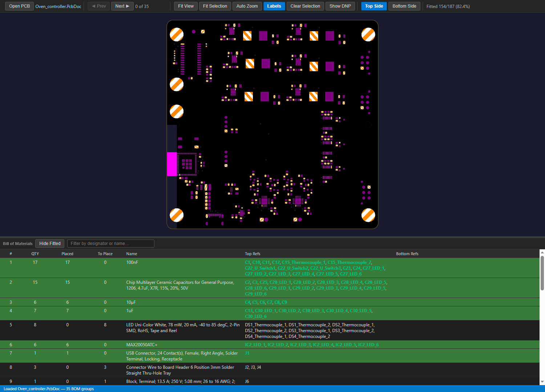Go to previous BOM group with Prev

click(99, 6)
